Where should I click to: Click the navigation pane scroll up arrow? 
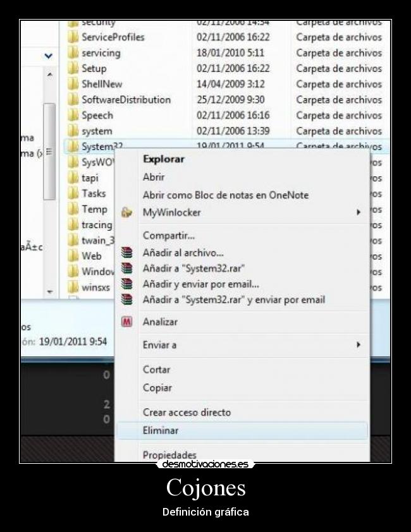pos(49,74)
